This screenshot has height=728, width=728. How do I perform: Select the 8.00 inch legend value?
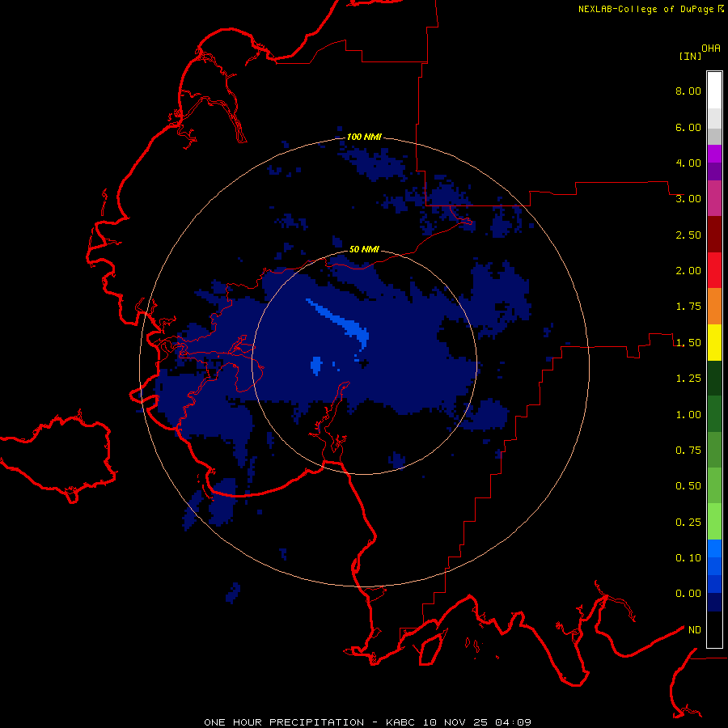pyautogui.click(x=688, y=91)
